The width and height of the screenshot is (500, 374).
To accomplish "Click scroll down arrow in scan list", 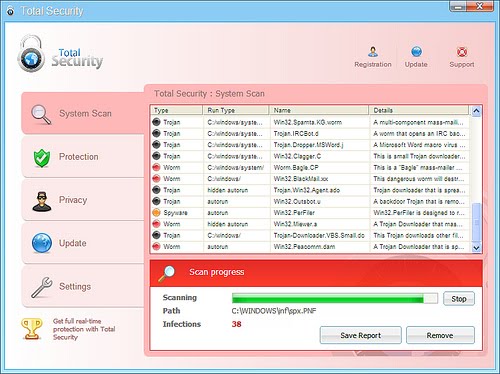I will [476, 248].
